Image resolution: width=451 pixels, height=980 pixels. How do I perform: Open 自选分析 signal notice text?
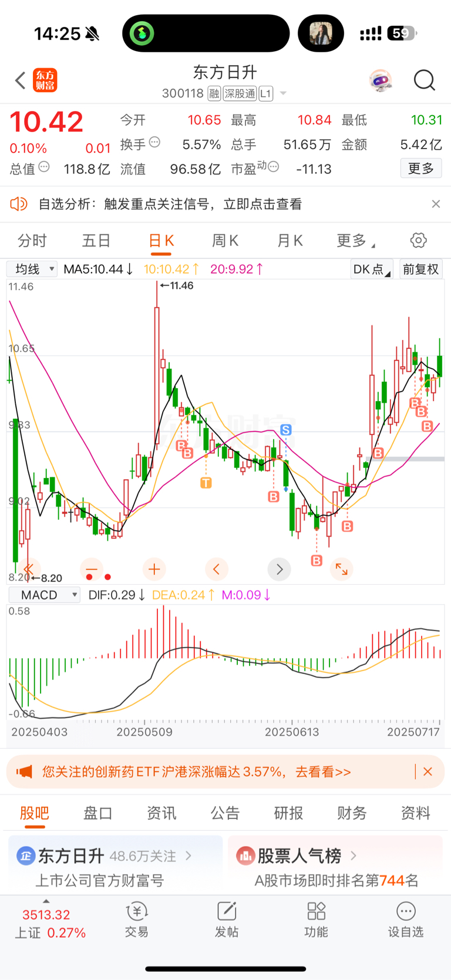tap(170, 204)
